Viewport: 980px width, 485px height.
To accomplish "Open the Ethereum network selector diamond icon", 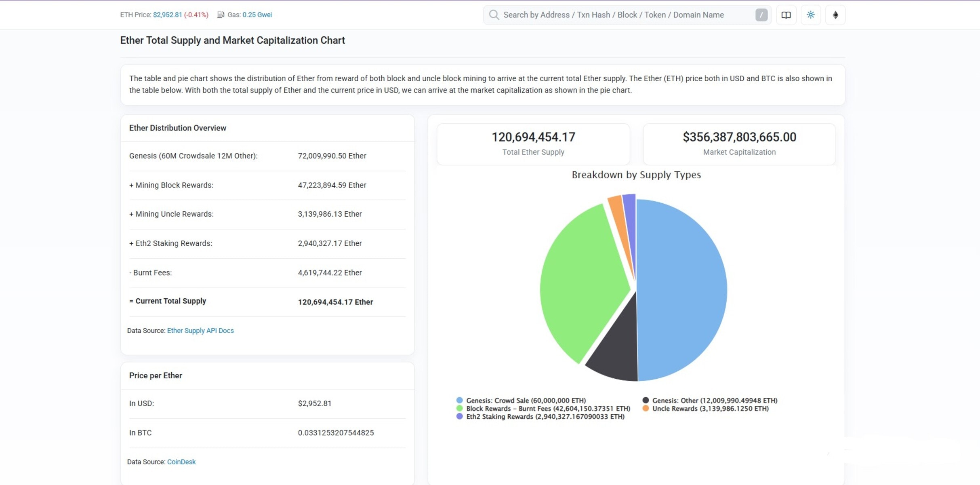I will pos(835,15).
